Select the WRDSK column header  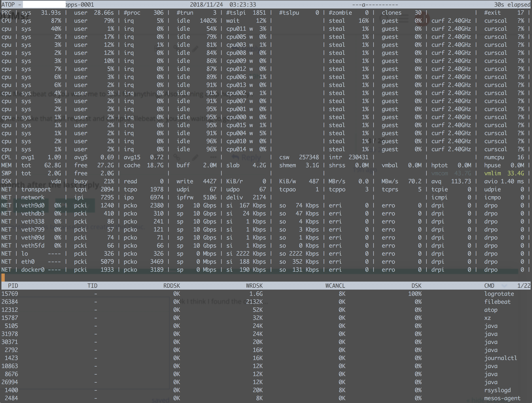(x=254, y=286)
